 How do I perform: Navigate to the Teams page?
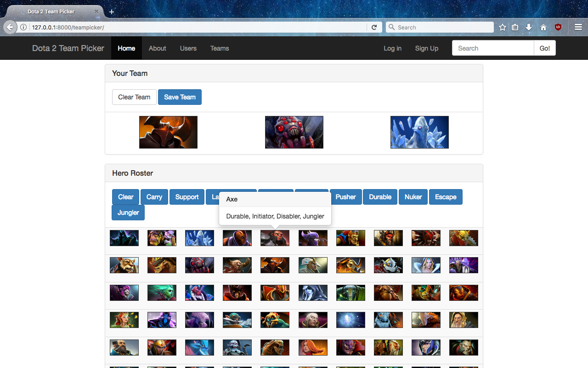tap(220, 48)
